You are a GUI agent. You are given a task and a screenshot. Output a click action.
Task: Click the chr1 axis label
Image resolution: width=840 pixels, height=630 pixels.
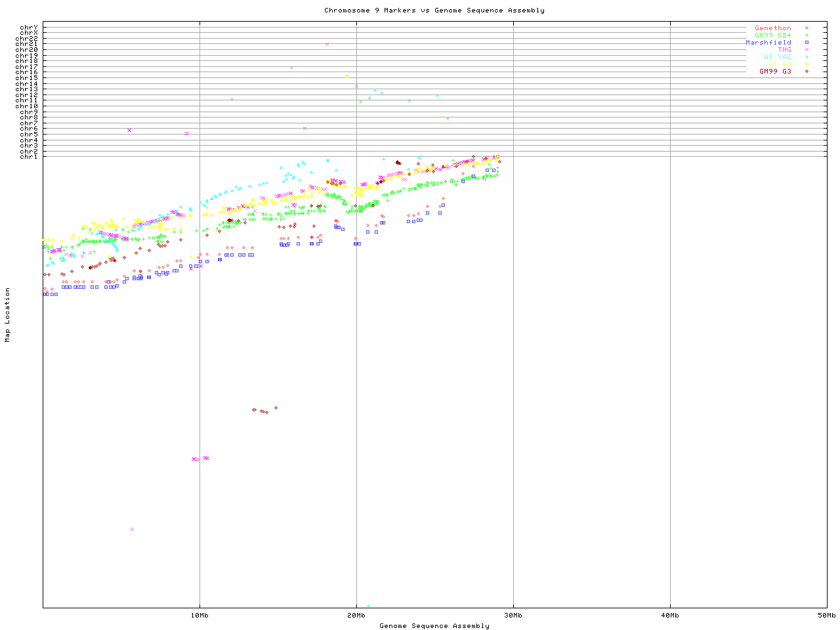coord(29,157)
